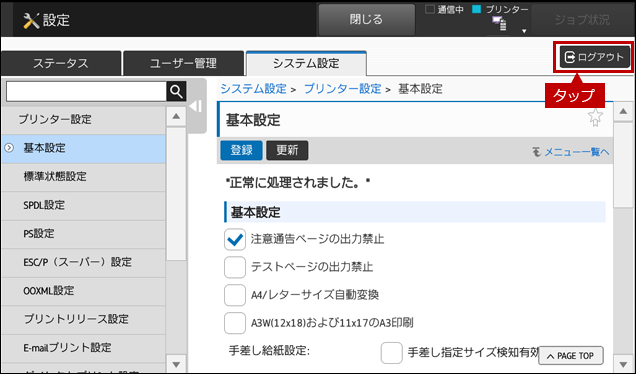Select the システム設定 tab

[306, 63]
